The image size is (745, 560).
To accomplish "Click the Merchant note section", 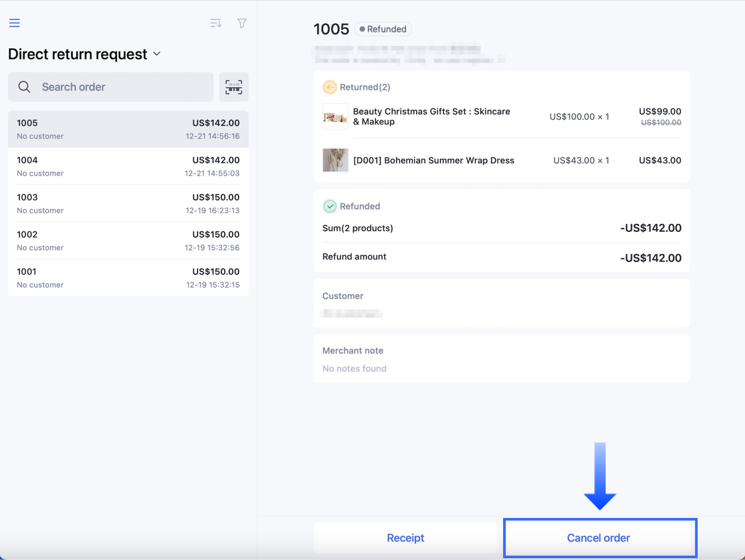I will coord(502,359).
